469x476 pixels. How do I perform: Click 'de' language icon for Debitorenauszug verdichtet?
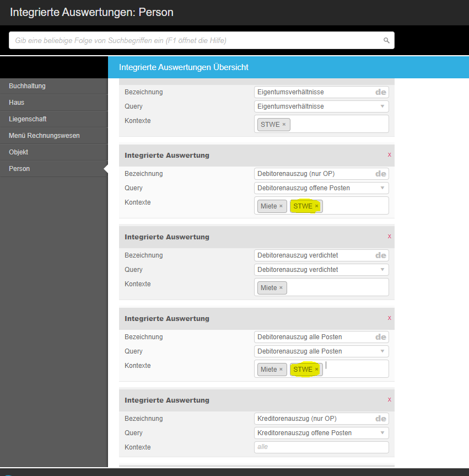pos(380,255)
